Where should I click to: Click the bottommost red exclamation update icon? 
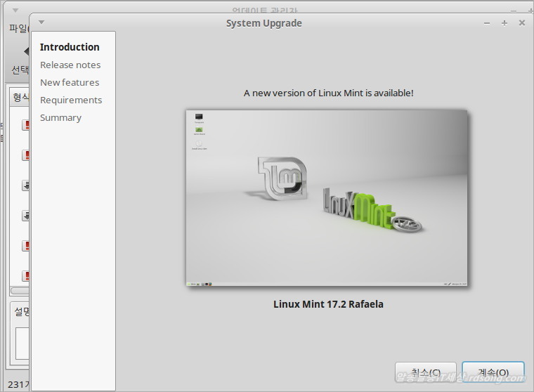(25, 276)
